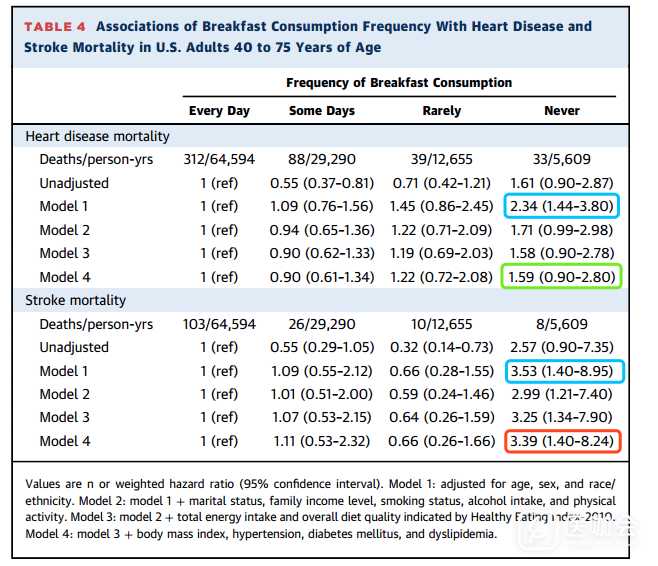Select the "Heart disease mortality" section label

pos(97,136)
